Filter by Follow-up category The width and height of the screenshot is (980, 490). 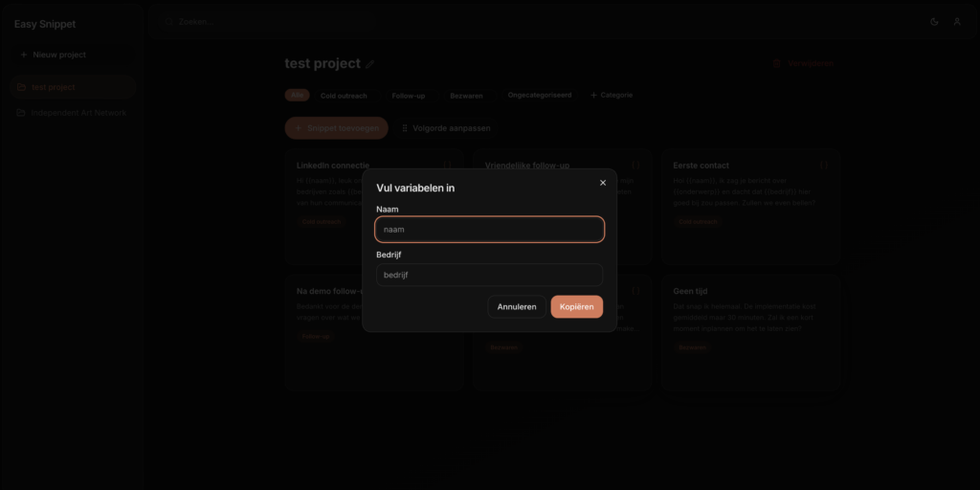point(409,96)
